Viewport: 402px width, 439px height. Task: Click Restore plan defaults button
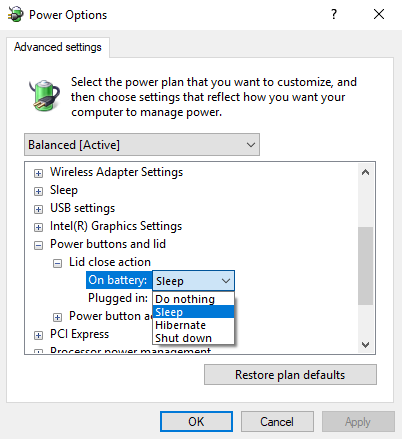[290, 375]
